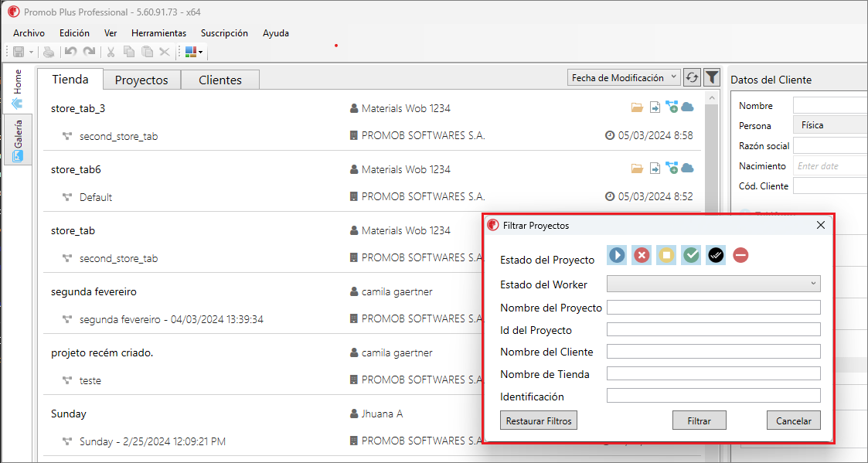Click the Nombre field in Datos del Cliente

tap(830, 105)
